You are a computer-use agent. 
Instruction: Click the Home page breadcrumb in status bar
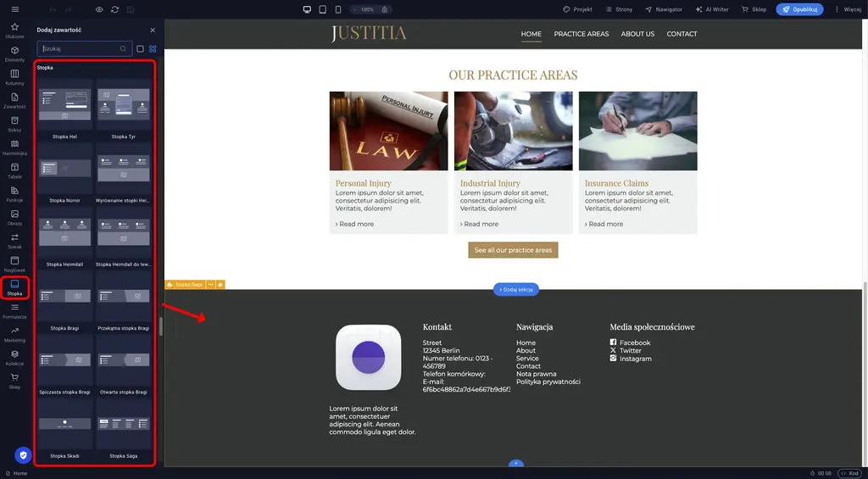pyautogui.click(x=16, y=473)
